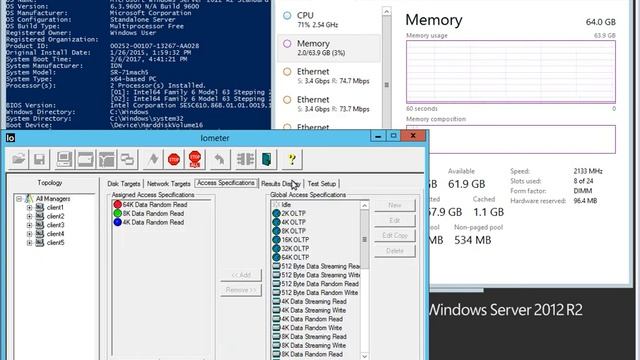Click the New access specification button
This screenshot has width=640, height=360.
(x=395, y=205)
